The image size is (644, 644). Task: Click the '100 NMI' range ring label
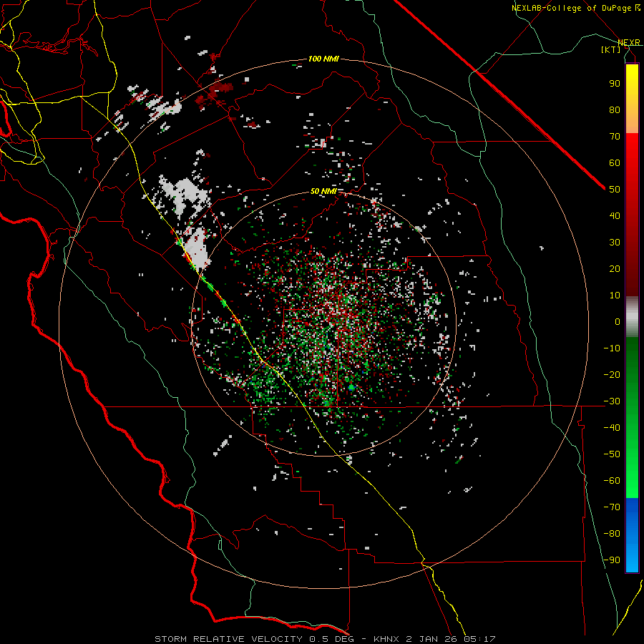point(323,59)
